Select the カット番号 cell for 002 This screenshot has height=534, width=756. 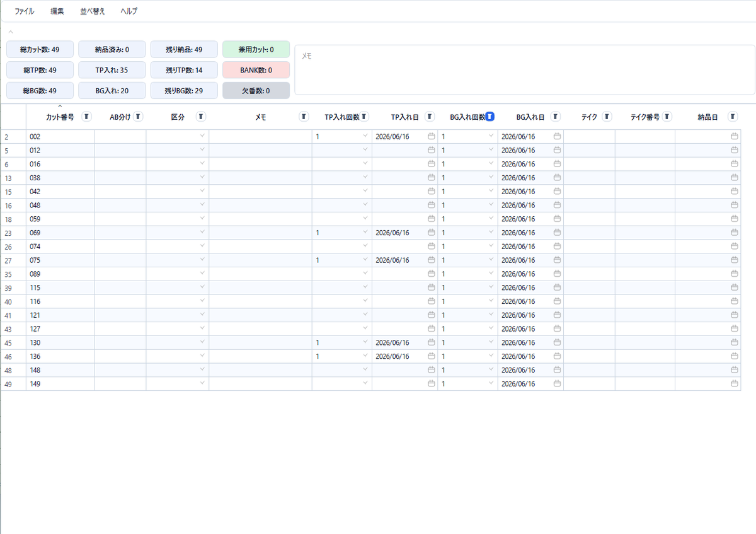pyautogui.click(x=60, y=136)
